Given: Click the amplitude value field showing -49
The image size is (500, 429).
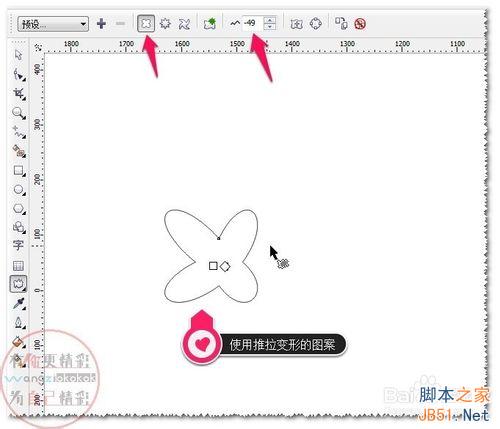Looking at the screenshot, I should click(x=253, y=23).
